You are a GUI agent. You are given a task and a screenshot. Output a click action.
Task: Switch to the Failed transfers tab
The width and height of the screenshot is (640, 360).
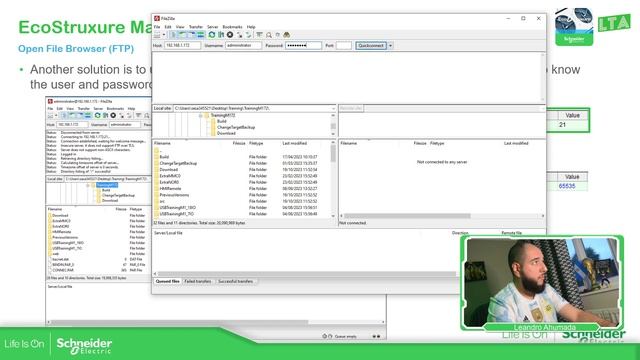pyautogui.click(x=198, y=282)
